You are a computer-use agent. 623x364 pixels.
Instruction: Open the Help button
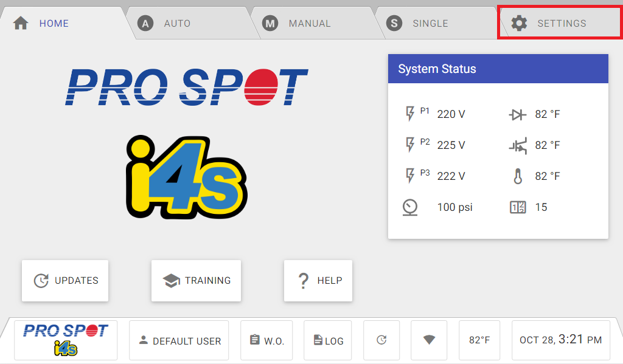[318, 281]
